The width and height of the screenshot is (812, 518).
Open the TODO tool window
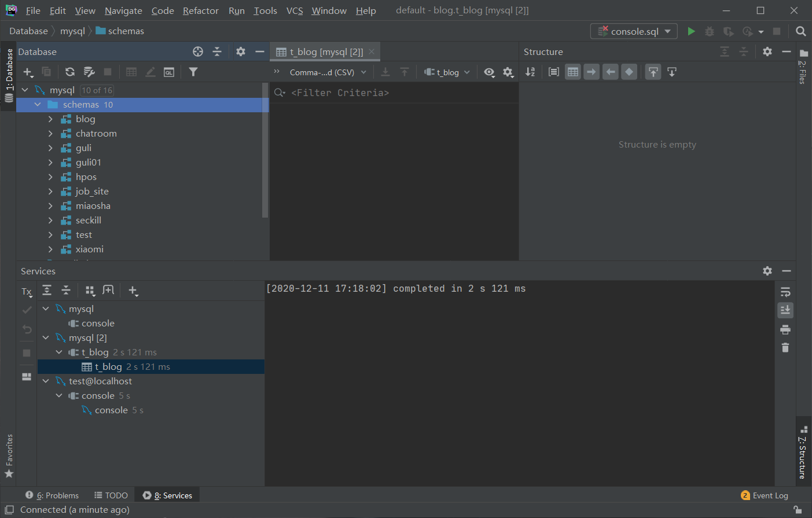click(x=111, y=495)
